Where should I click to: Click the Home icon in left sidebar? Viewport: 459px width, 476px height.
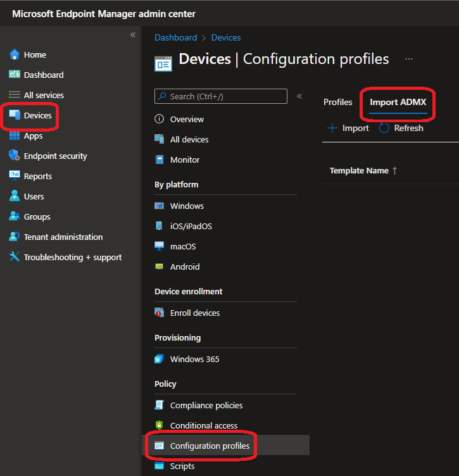click(15, 55)
